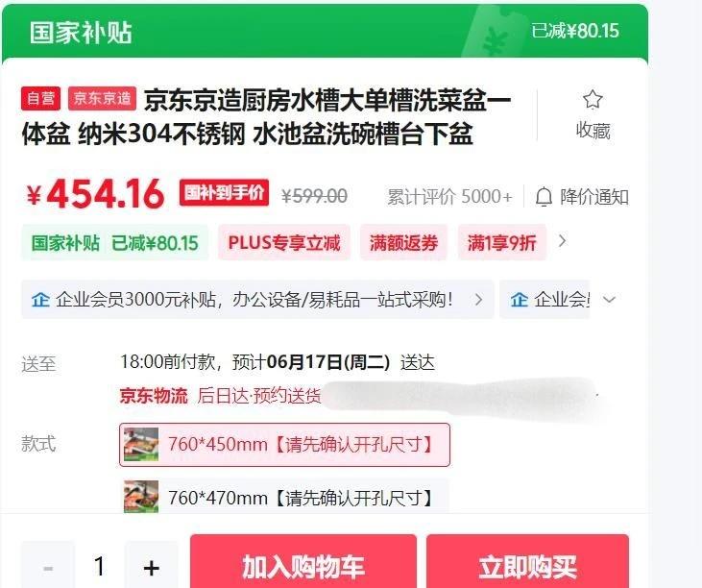Increase quantity with the plus button
Viewport: 702px width, 588px height.
pyautogui.click(x=152, y=567)
